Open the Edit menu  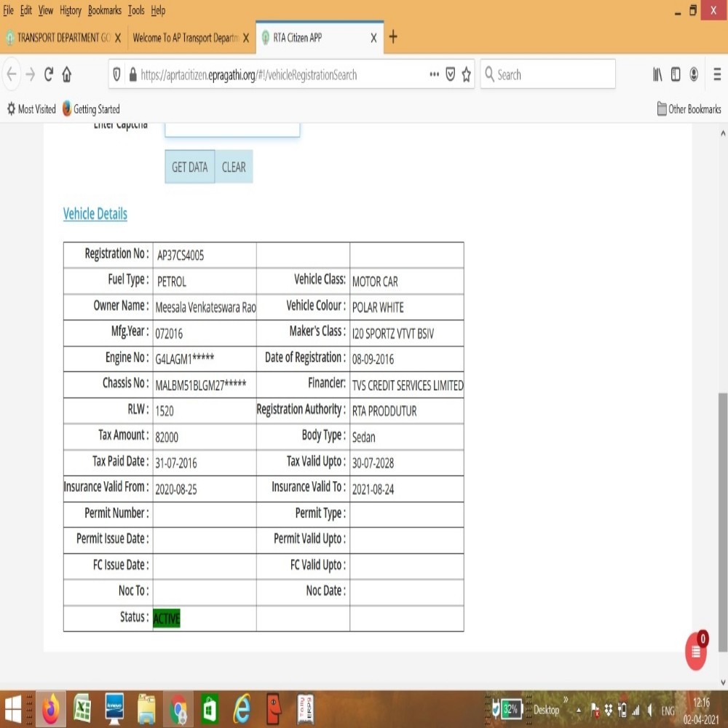(x=26, y=10)
